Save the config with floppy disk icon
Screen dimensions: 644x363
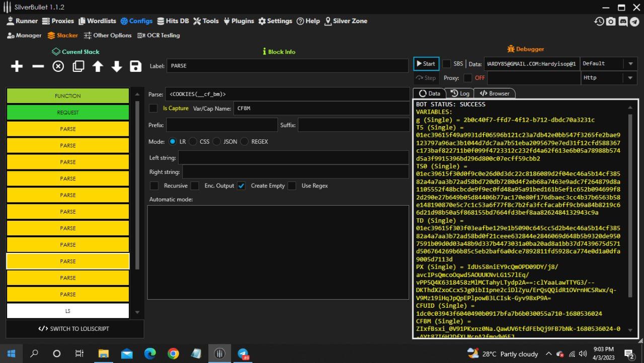[x=135, y=66]
